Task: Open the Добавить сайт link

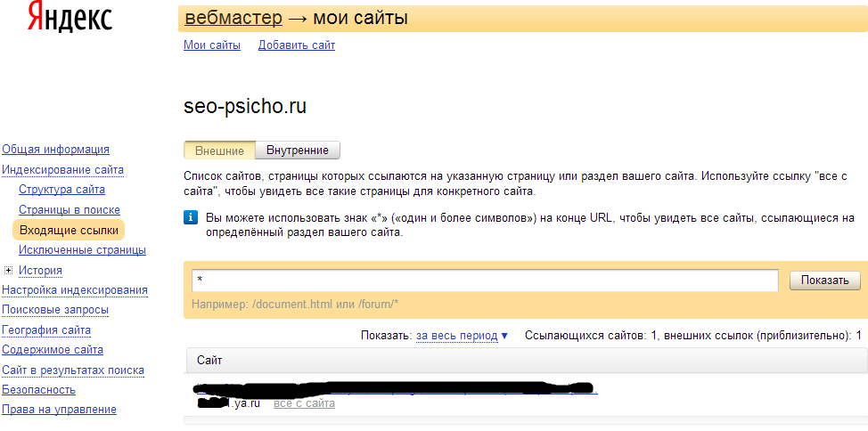Action: tap(297, 45)
